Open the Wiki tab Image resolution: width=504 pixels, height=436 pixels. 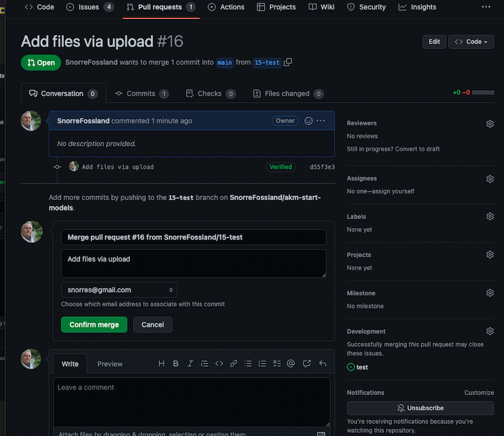[321, 7]
